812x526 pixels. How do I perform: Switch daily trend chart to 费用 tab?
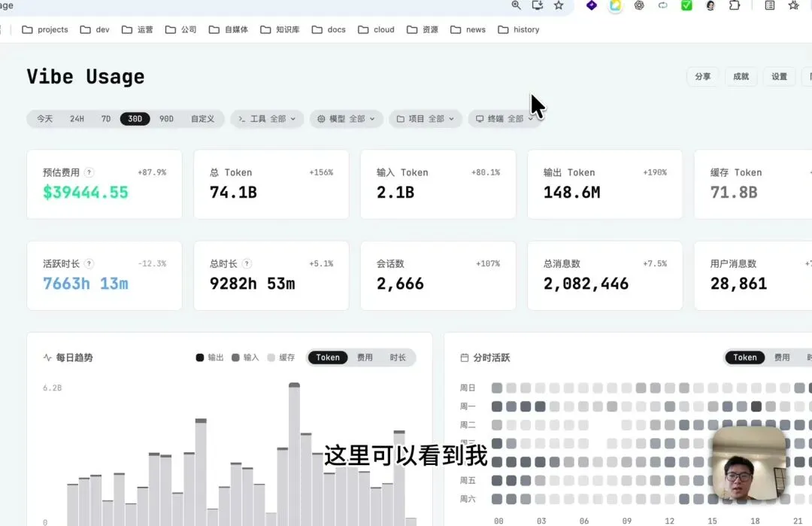[x=365, y=357]
